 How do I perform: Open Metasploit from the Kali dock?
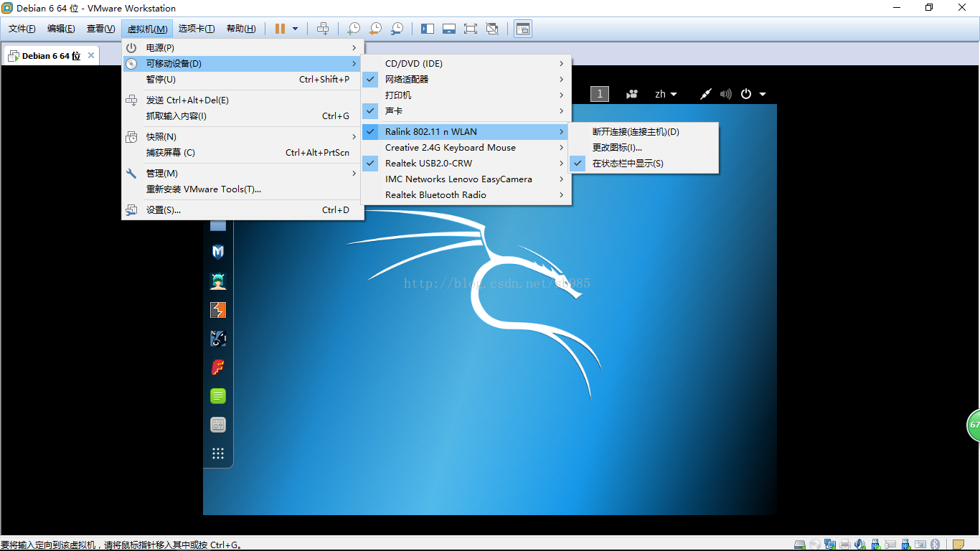218,252
